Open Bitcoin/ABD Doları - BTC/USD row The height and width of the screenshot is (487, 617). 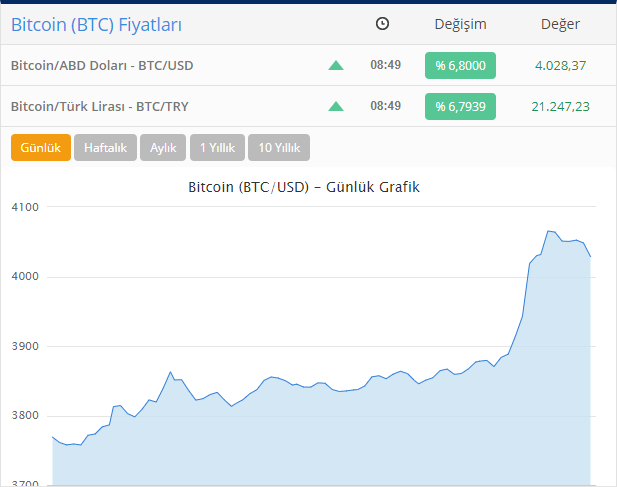tap(308, 65)
